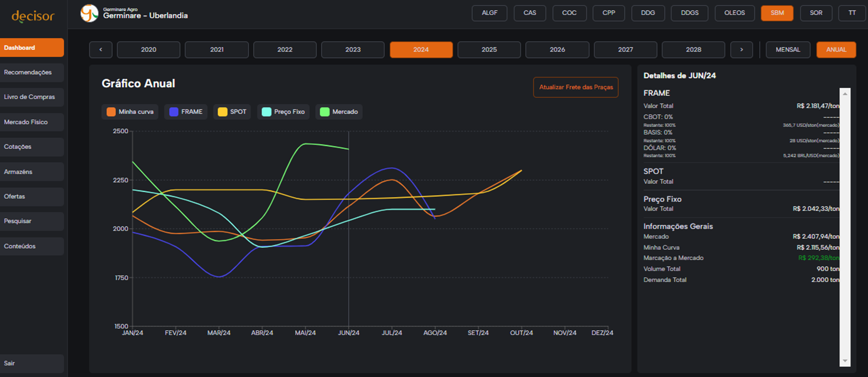Click Volume Total 900 ton value

(x=828, y=269)
